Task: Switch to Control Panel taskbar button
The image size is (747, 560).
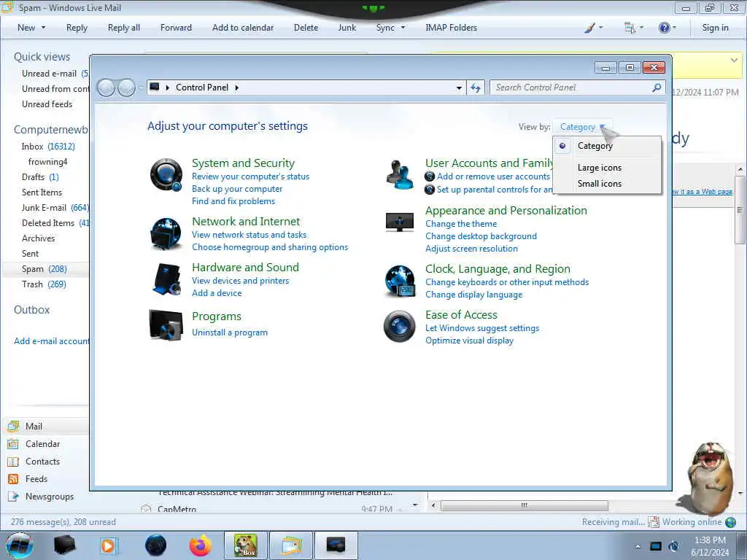Action: pos(336,545)
